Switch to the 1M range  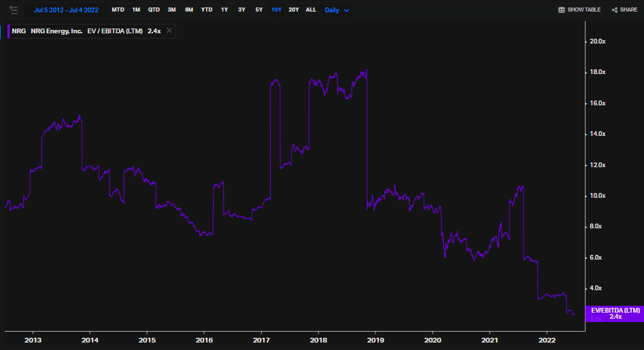tap(136, 10)
